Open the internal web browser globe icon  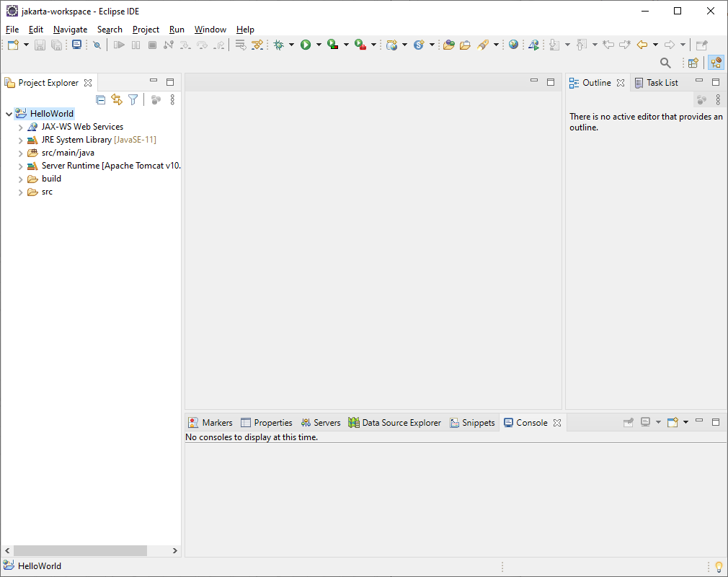pos(514,45)
